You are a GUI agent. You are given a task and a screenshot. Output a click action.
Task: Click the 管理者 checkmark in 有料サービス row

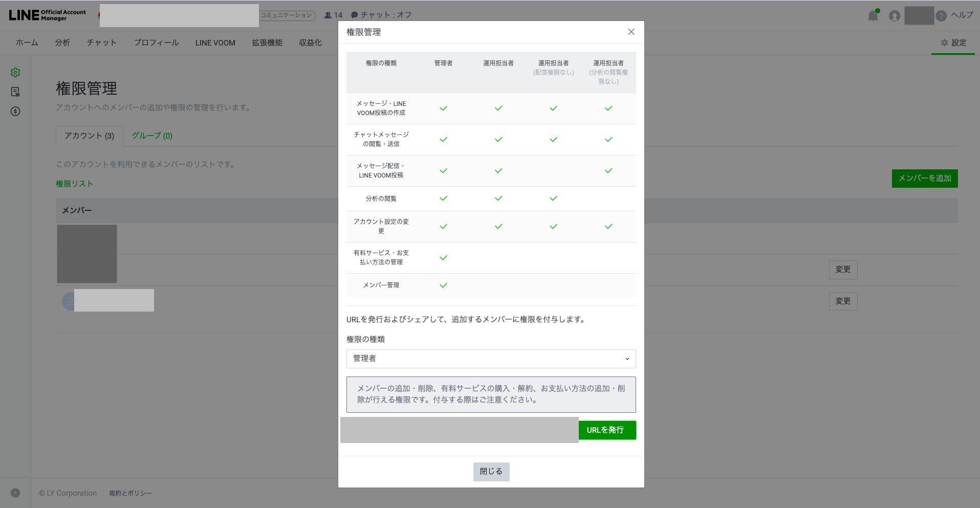tap(443, 258)
